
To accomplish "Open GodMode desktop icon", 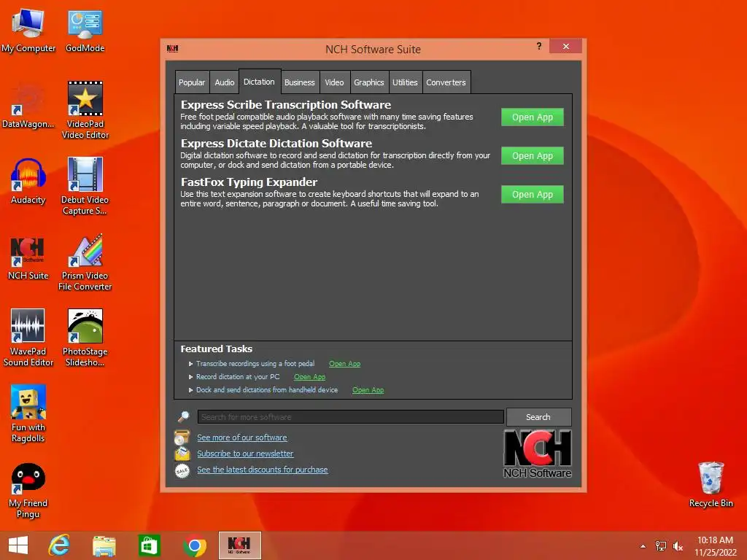I will (85, 31).
